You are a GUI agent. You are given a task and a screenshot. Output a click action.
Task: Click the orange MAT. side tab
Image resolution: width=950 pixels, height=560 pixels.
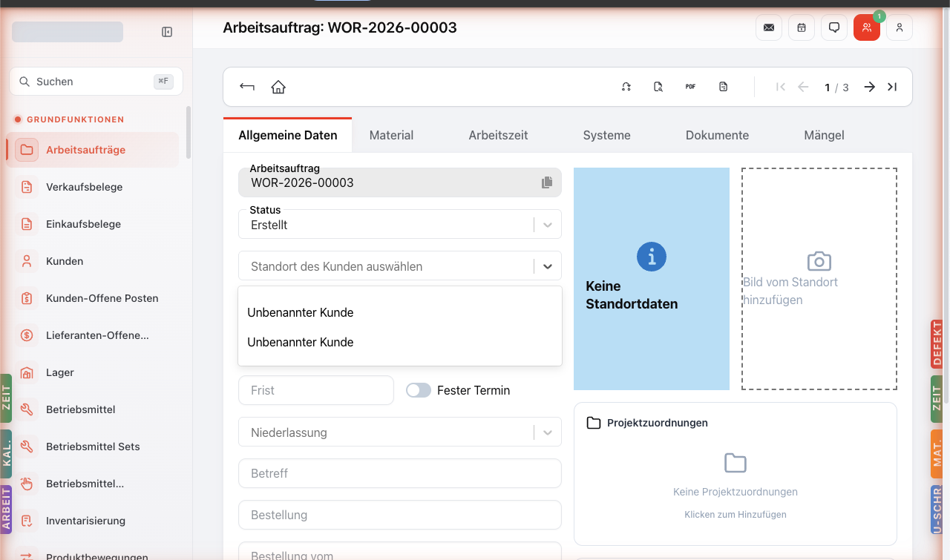tap(937, 453)
